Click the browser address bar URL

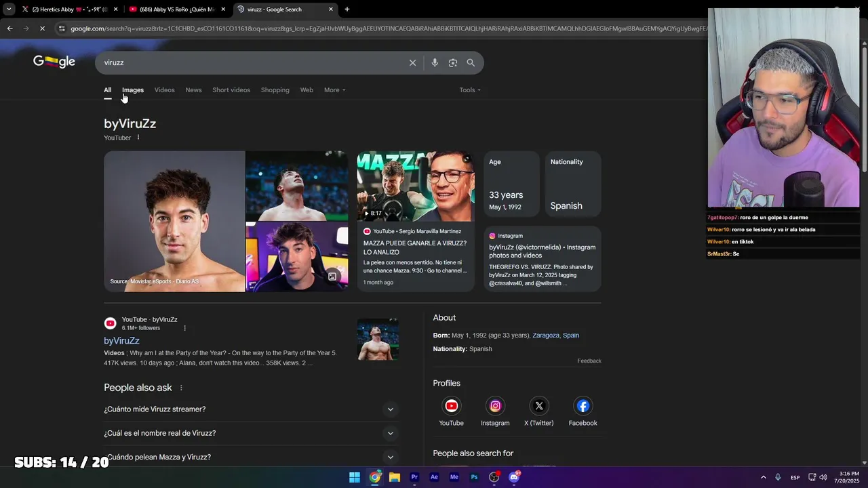point(389,28)
